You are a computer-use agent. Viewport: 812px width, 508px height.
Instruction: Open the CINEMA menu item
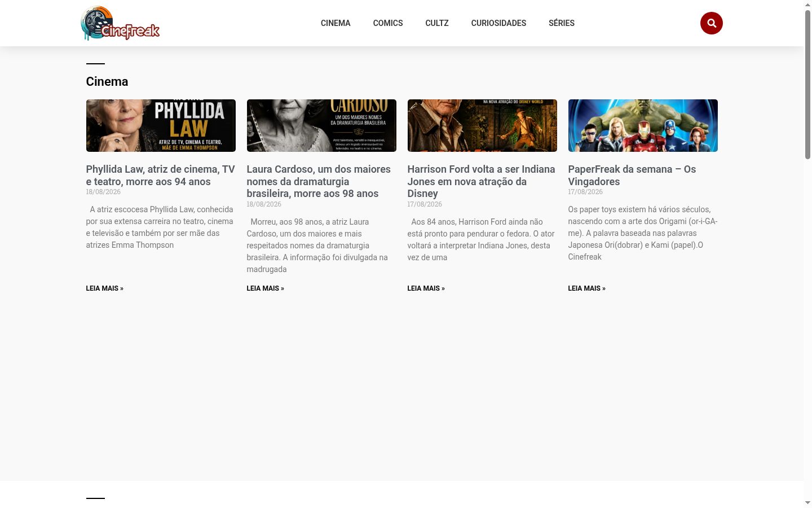336,23
